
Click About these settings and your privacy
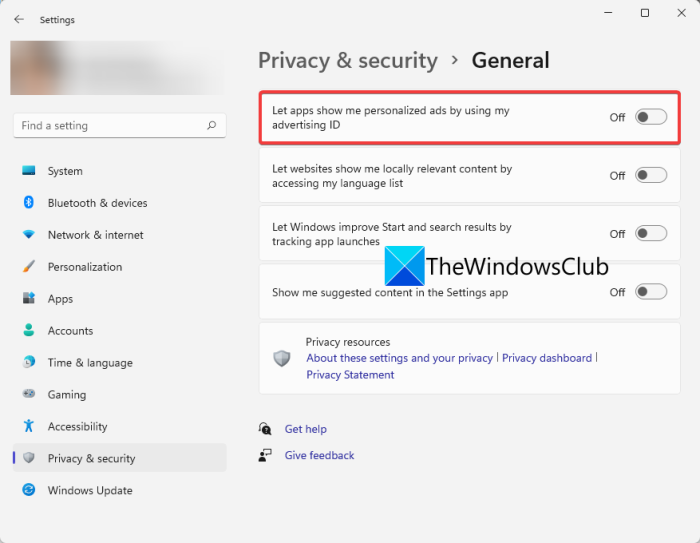(399, 358)
